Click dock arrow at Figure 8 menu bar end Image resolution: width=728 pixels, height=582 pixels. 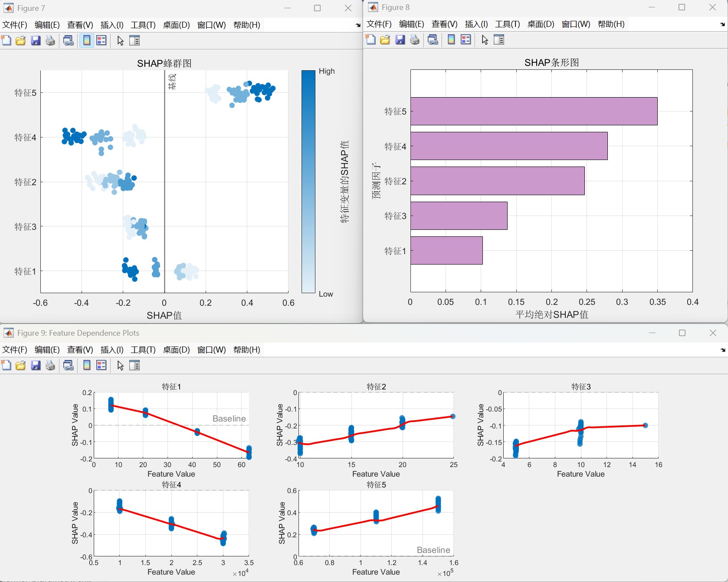point(722,24)
